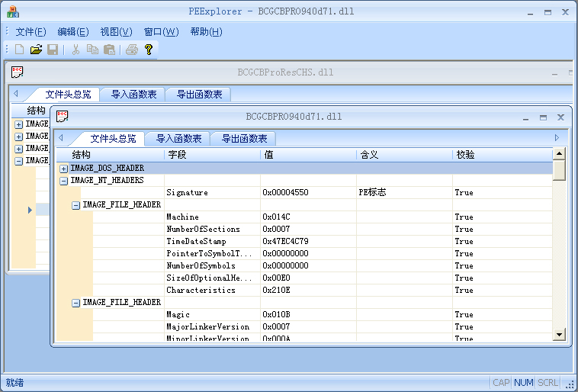Click the New file toolbar icon
Screen dimensions: 578x392
point(20,50)
